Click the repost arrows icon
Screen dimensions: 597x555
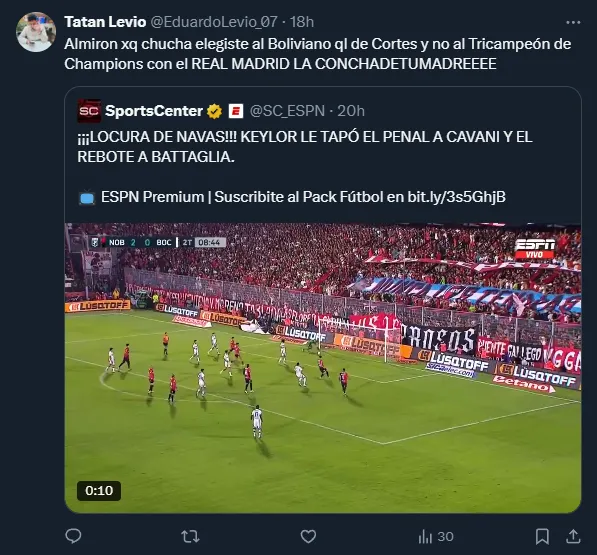190,536
